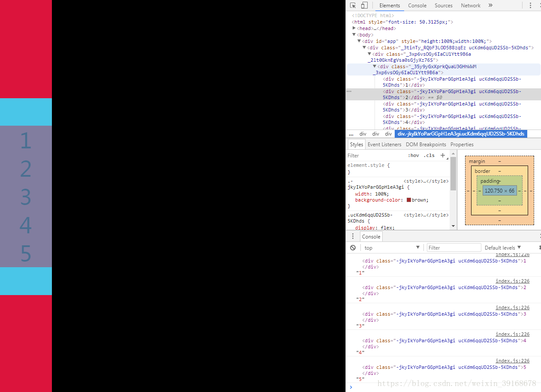This screenshot has width=541, height=392.
Task: Open index.js:226 link above div 3 log
Action: (x=512, y=308)
